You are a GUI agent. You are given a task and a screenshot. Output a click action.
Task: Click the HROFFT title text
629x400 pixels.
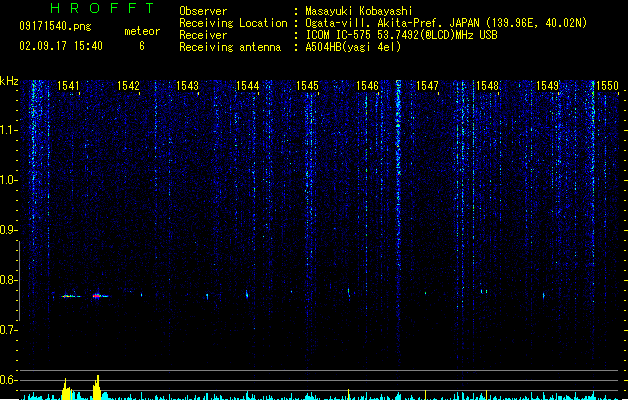coord(102,8)
